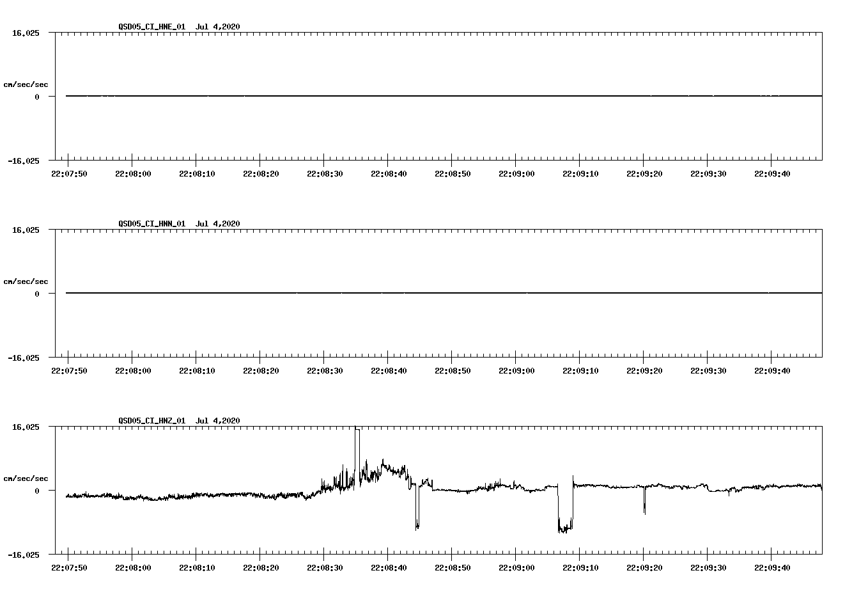
Task: Pick 22:08:10 time label under HNZ plot
Action: (x=197, y=567)
